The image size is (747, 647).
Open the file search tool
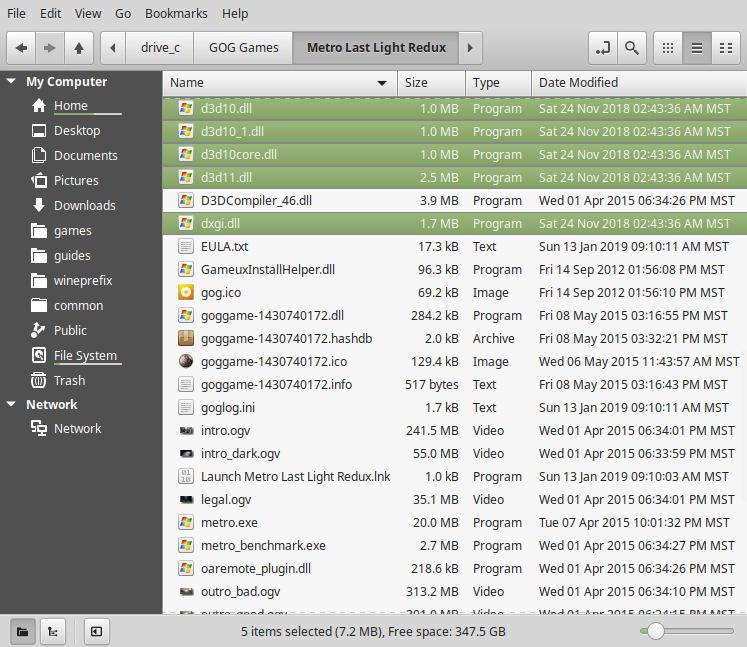point(632,48)
